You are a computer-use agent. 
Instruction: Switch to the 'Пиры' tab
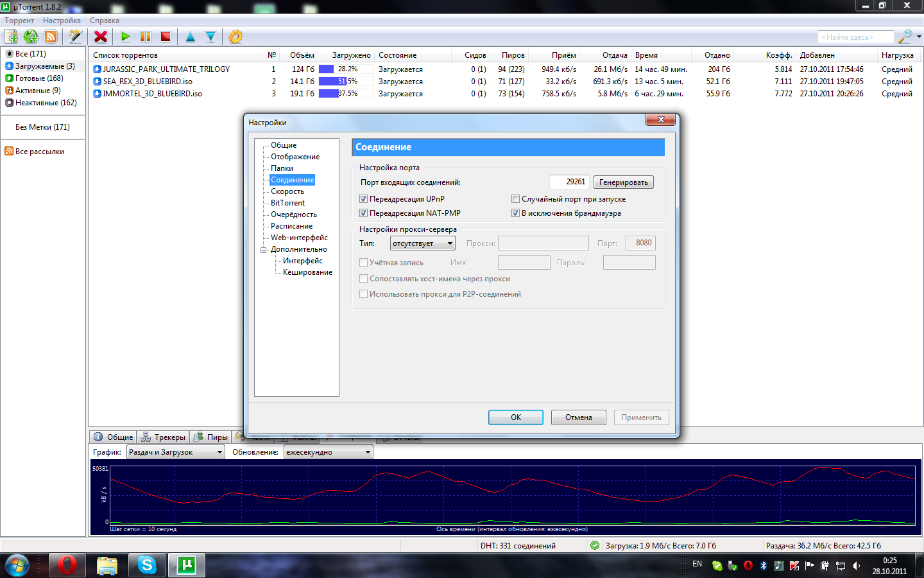coord(211,437)
